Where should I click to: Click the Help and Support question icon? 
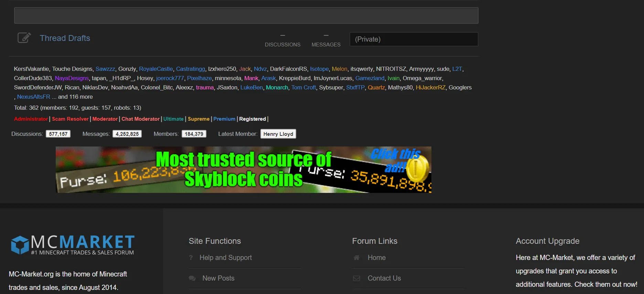pos(191,258)
